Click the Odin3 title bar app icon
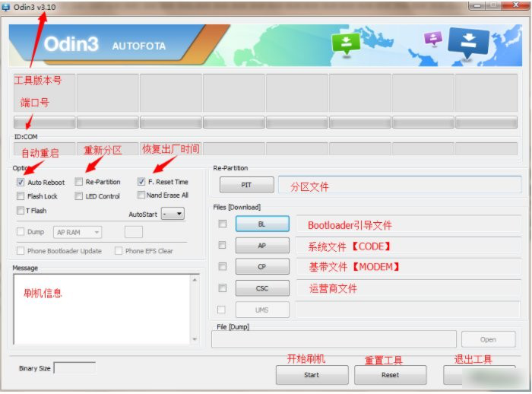This screenshot has height=394, width=532. pos(6,7)
